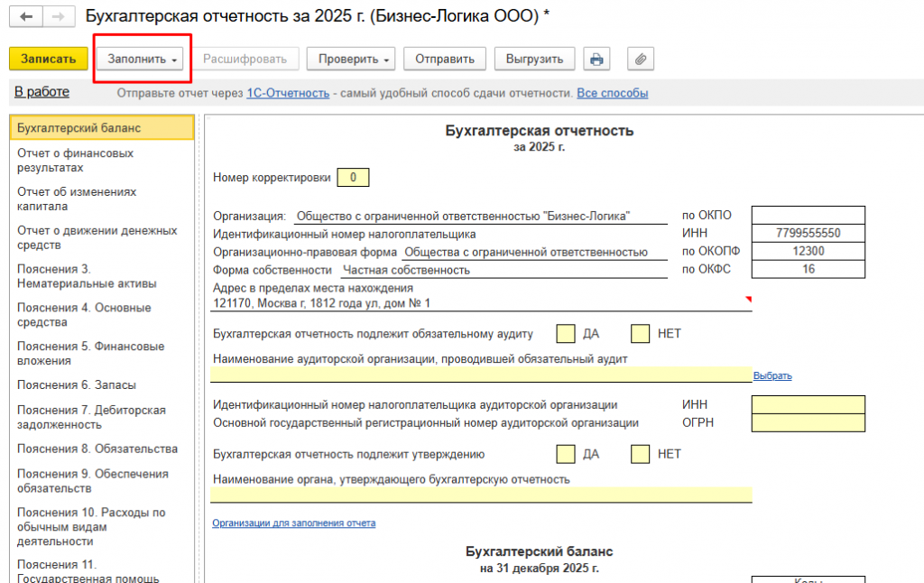Viewport: 924px width, 583px height.
Task: Go back with the left arrow button
Action: point(26,16)
